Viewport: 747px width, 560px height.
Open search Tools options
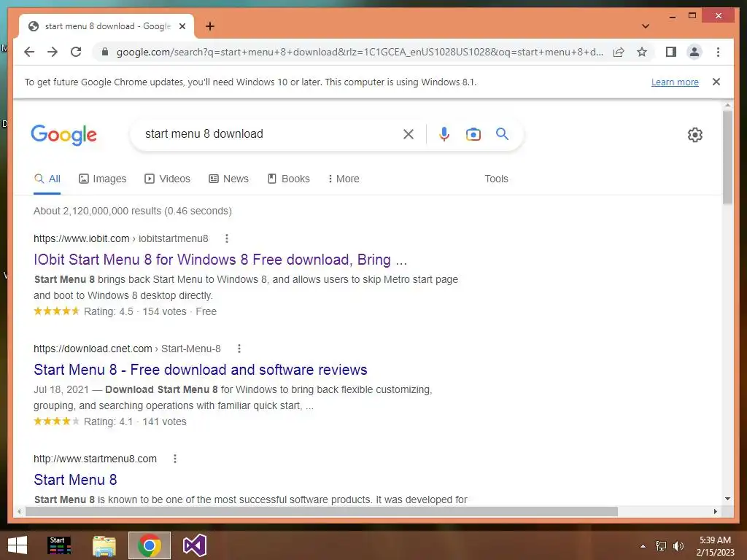pyautogui.click(x=496, y=179)
